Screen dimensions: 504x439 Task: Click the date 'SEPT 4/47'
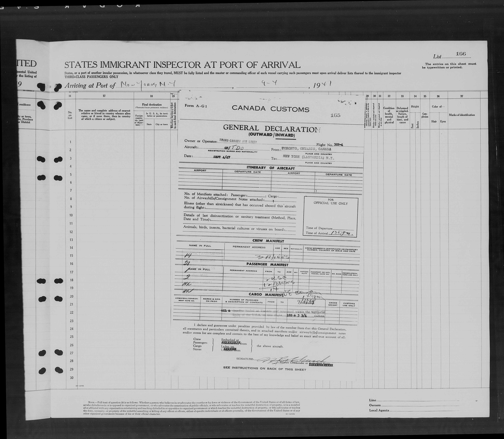tap(222, 157)
